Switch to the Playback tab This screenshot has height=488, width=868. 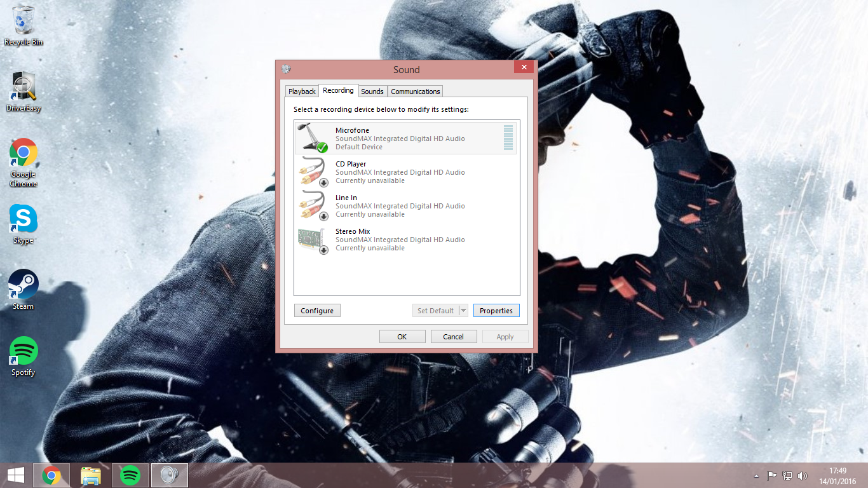[302, 91]
